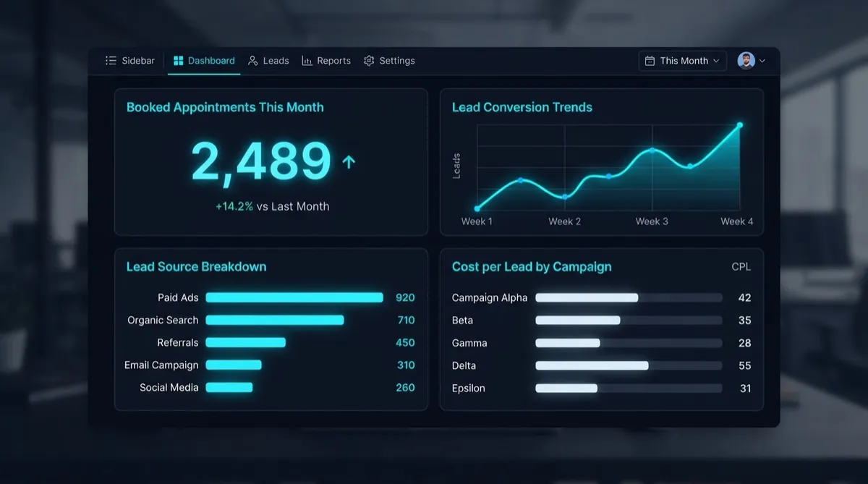Click the Paid Ads label
868x484 pixels.
tap(178, 297)
